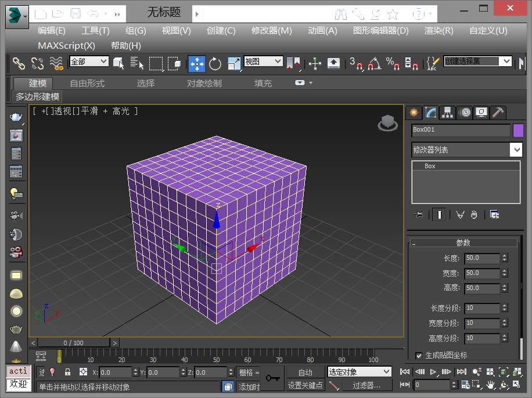Click the Unlink Selection tool
The width and height of the screenshot is (532, 398).
37,63
